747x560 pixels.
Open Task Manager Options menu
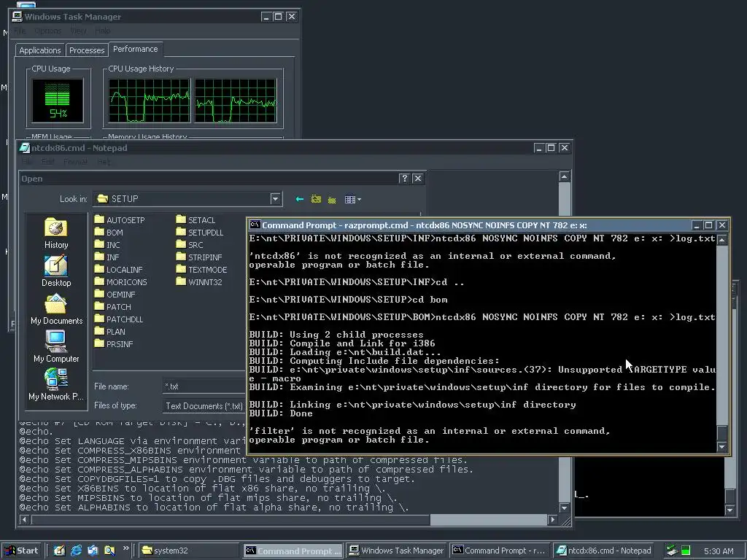[47, 31]
